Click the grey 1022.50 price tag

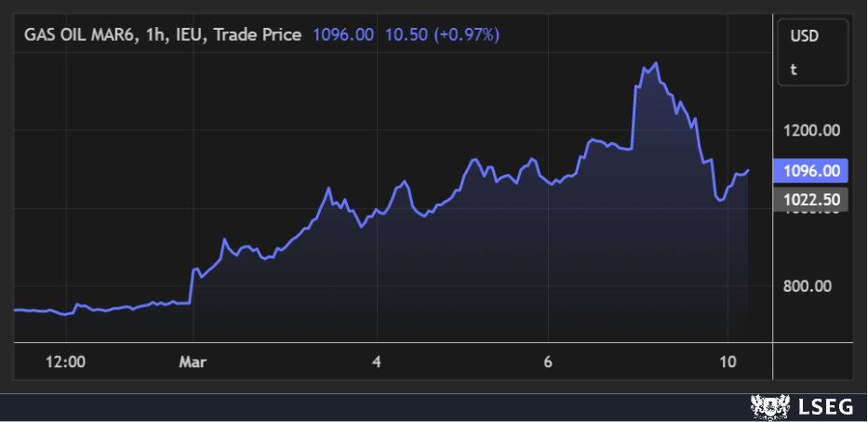pos(812,199)
